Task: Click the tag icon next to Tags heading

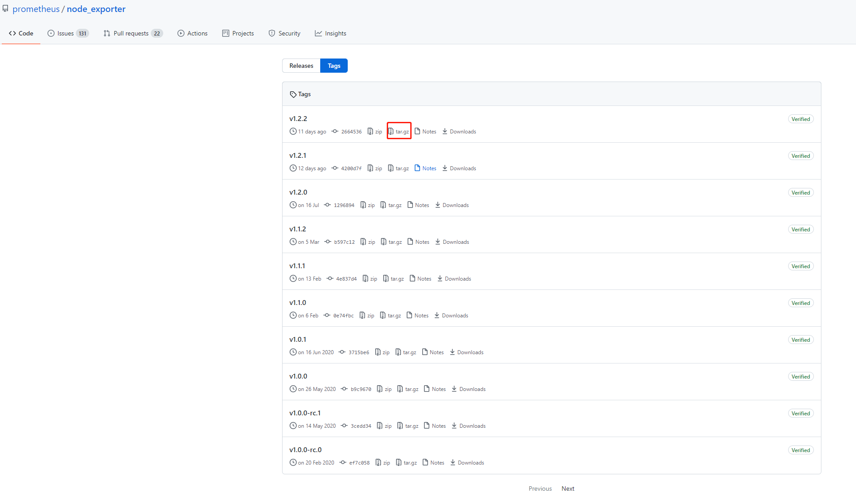Action: click(293, 94)
